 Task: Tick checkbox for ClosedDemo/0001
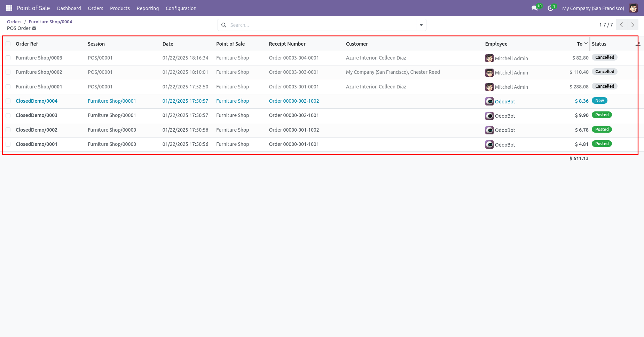click(x=8, y=144)
